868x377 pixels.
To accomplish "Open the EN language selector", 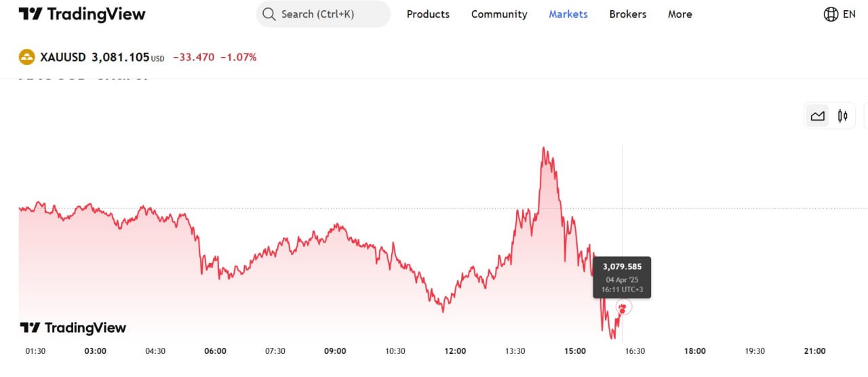I will pyautogui.click(x=849, y=14).
